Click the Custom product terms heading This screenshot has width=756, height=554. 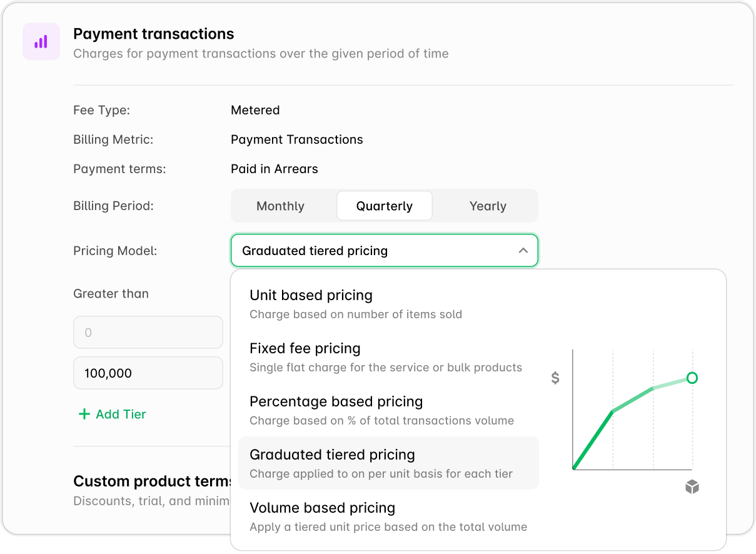click(153, 481)
